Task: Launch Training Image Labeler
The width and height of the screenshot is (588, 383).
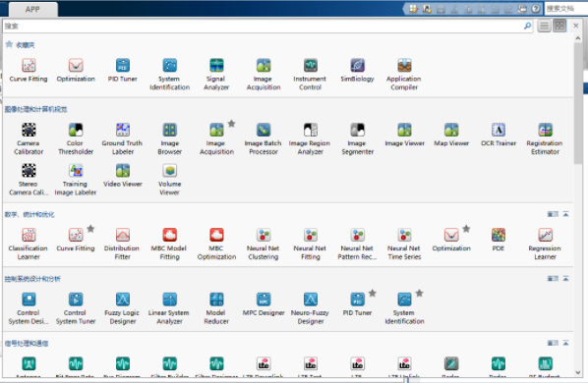Action: (x=76, y=180)
